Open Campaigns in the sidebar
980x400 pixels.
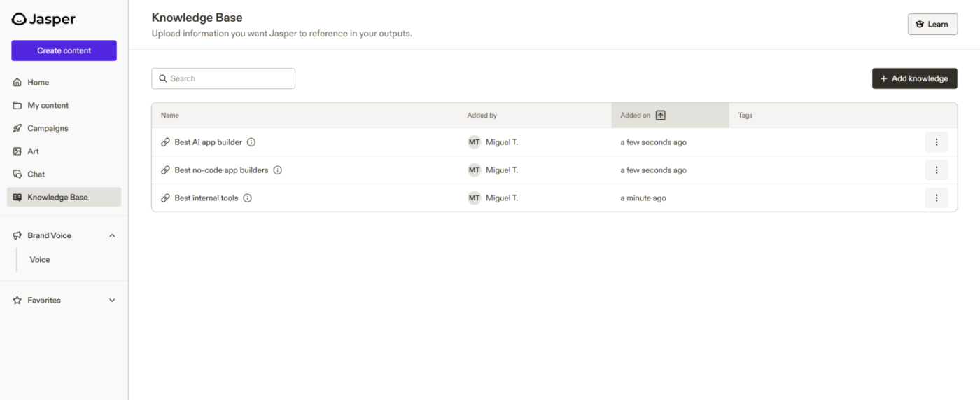coord(64,129)
